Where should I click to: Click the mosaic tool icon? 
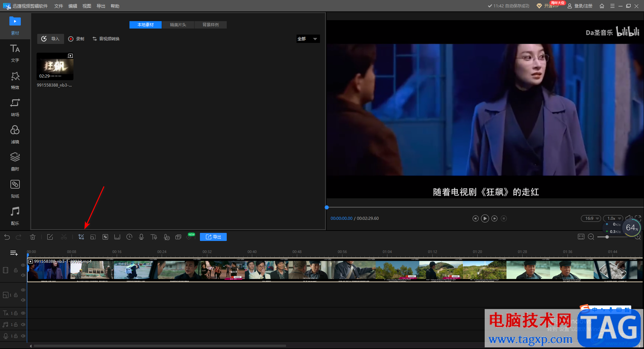click(105, 237)
